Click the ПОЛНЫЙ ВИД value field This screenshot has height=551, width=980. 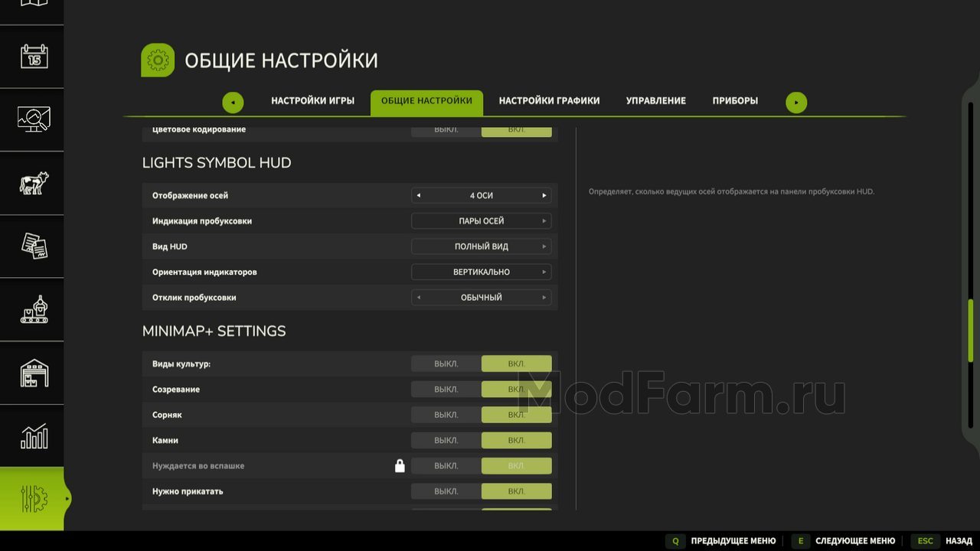[x=482, y=246]
